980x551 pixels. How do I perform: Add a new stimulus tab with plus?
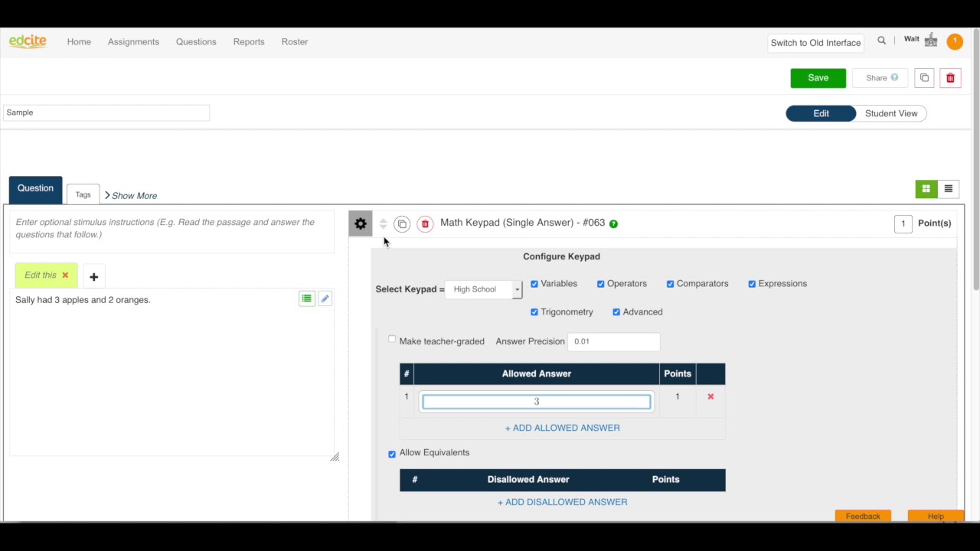pyautogui.click(x=93, y=276)
